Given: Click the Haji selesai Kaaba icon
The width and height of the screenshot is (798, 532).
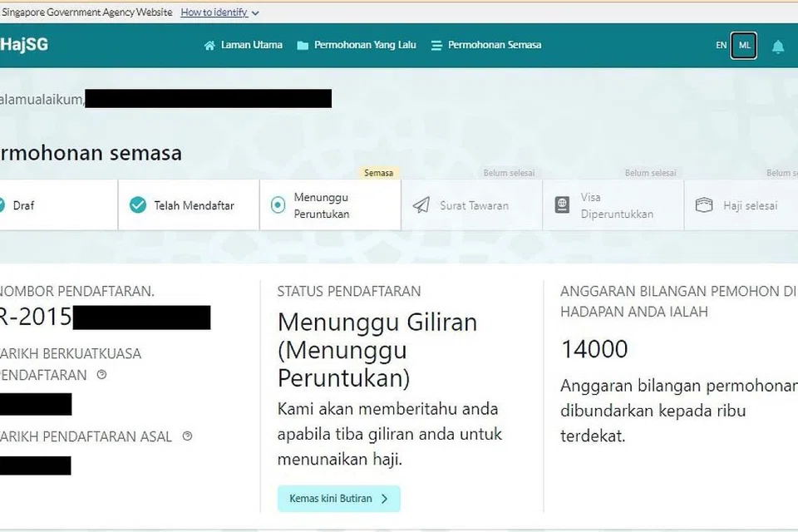Looking at the screenshot, I should coord(704,205).
